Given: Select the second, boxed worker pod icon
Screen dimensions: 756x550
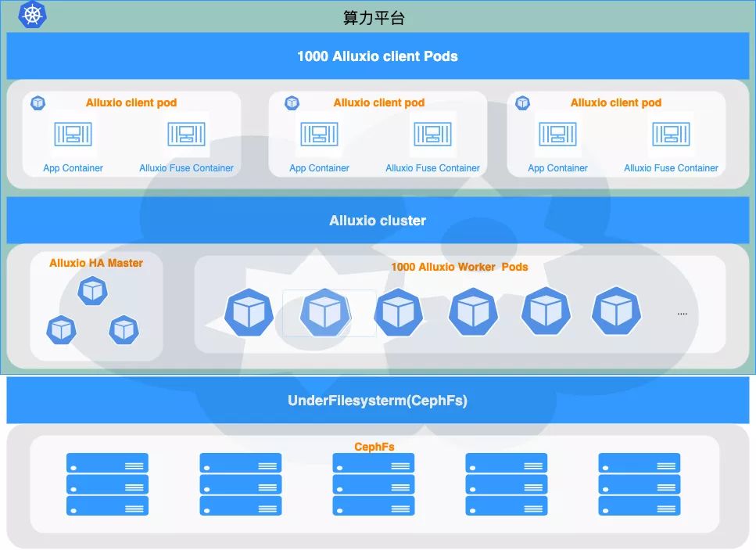Looking at the screenshot, I should [325, 313].
